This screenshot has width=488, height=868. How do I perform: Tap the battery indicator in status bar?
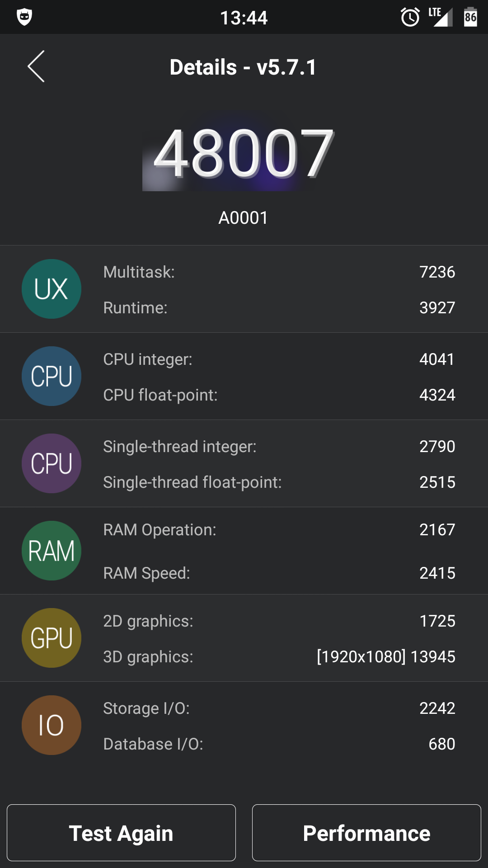point(470,18)
